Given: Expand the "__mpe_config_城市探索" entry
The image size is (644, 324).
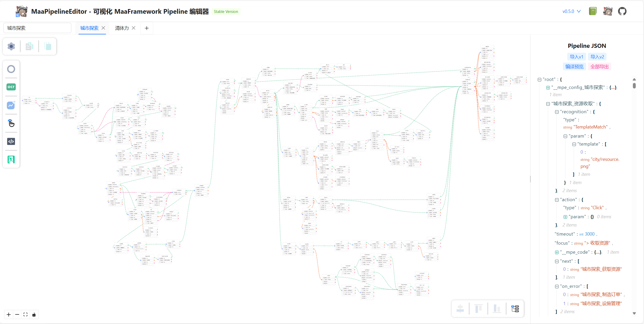Looking at the screenshot, I should [548, 88].
